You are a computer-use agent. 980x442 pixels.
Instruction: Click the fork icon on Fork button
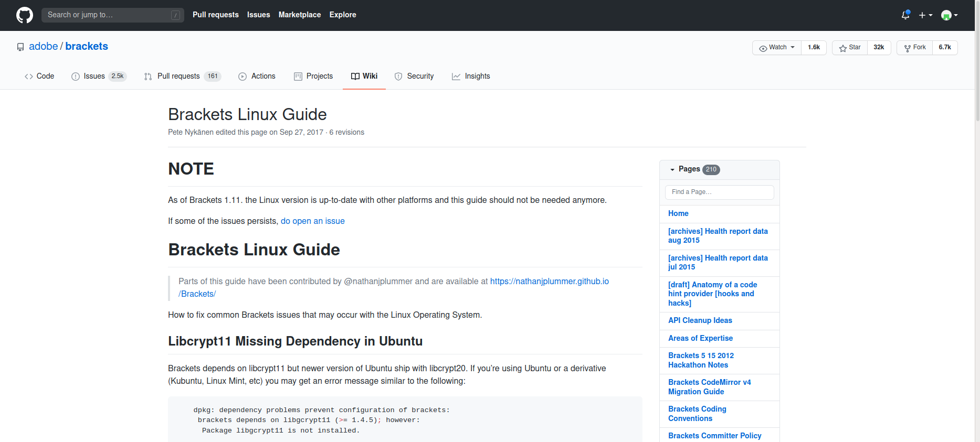point(908,48)
